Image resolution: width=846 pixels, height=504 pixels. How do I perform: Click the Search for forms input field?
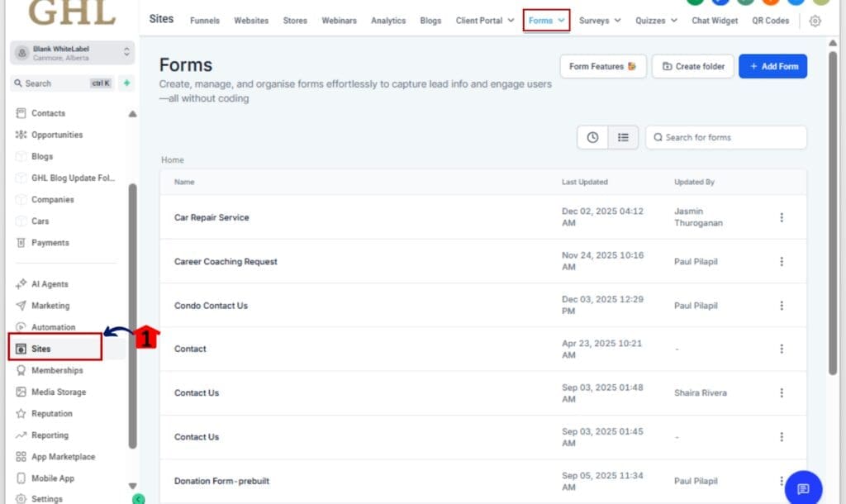click(x=725, y=137)
